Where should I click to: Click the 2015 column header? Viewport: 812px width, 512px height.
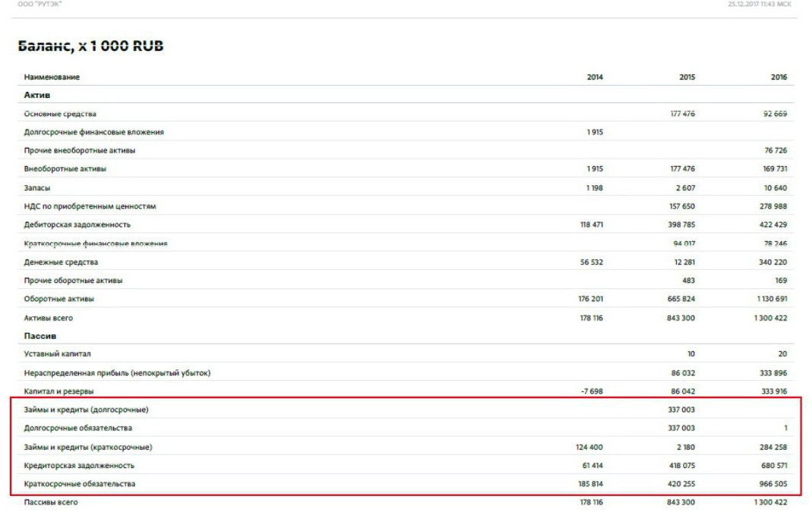687,77
